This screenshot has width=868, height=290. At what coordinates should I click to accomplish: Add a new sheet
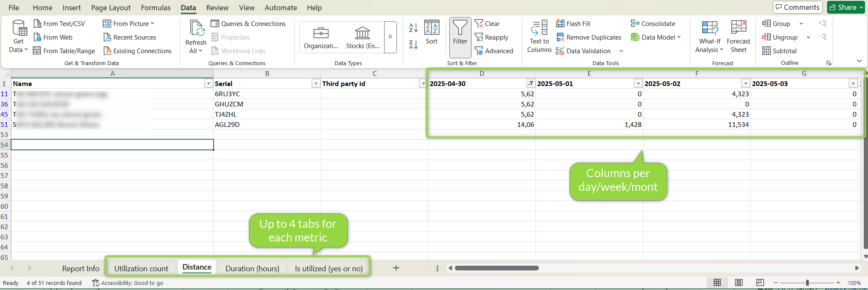396,268
